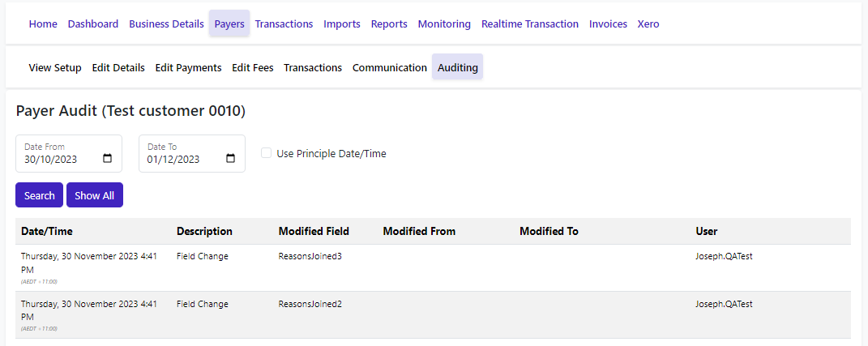Open calendar picker icon in Date From

108,160
